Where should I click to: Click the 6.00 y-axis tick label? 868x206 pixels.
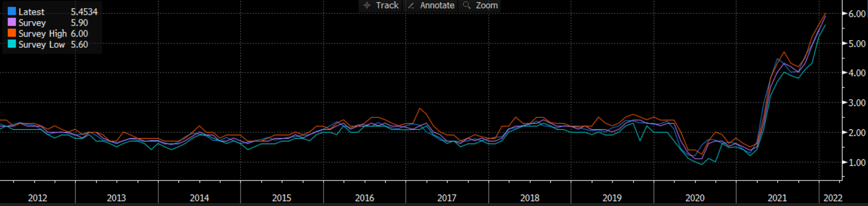coord(857,14)
